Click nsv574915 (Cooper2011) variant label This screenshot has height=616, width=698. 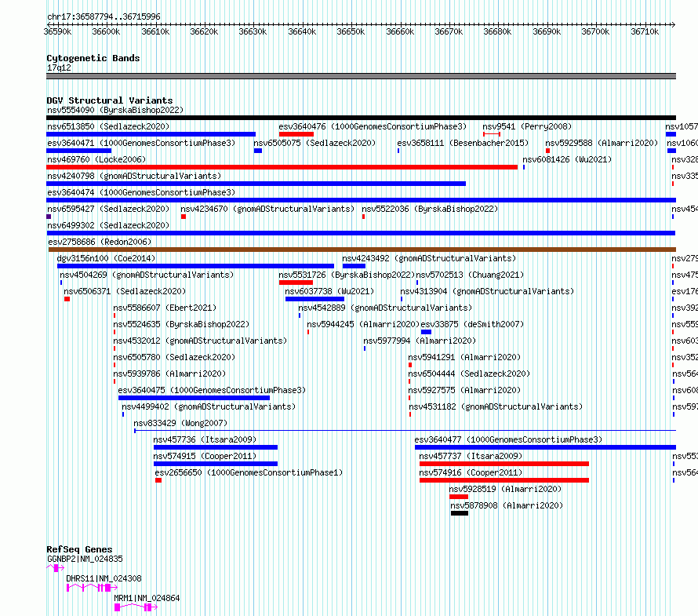pos(205,456)
